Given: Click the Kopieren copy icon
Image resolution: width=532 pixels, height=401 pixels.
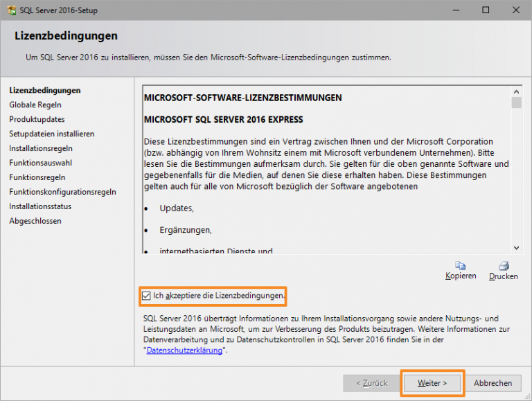Looking at the screenshot, I should point(461,265).
